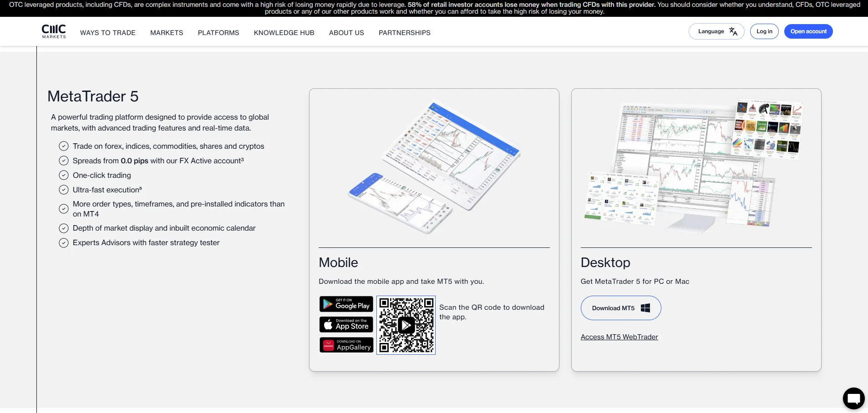Screen dimensions: 868x413
Task: Click the Mobile card heading
Action: (x=338, y=262)
